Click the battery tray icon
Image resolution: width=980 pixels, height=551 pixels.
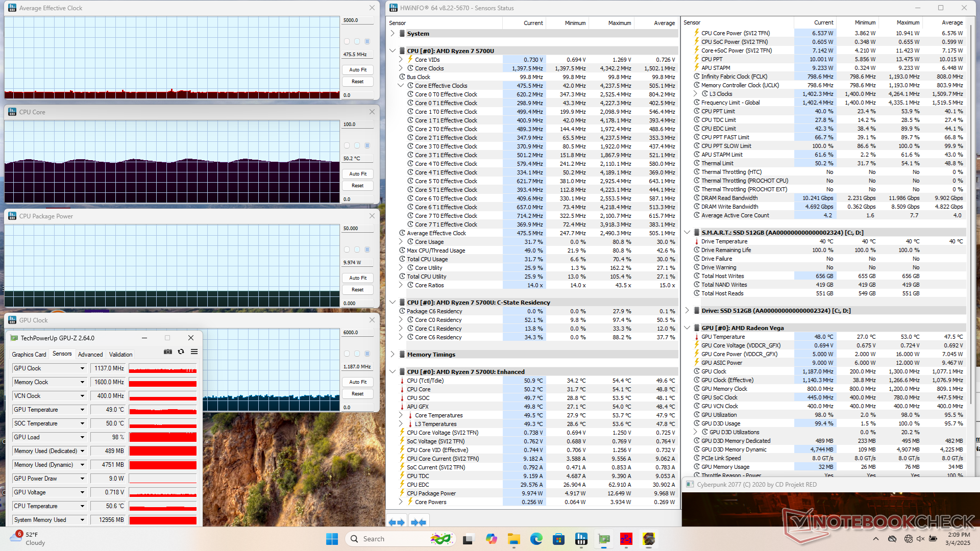933,539
